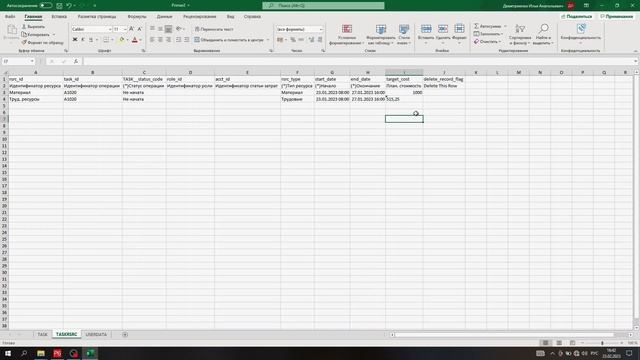Click the Insert cells (Вставить) icon
The image size is (640, 360).
[426, 29]
